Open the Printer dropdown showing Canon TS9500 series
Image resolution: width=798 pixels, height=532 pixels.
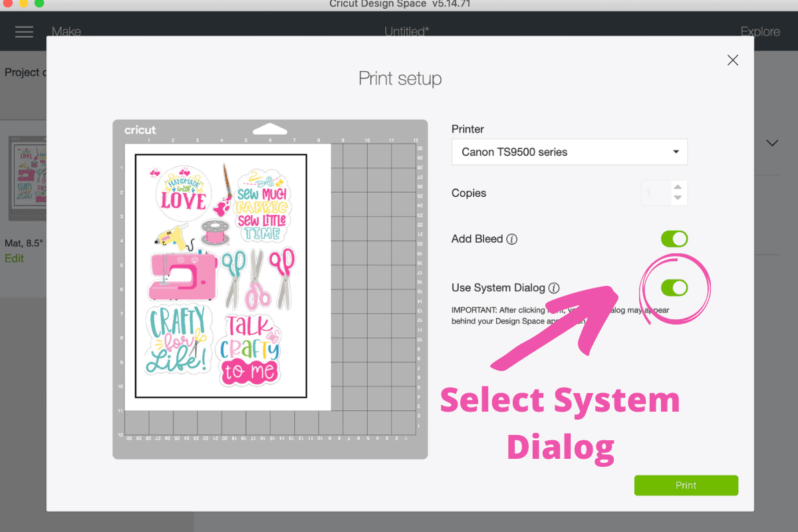click(569, 152)
